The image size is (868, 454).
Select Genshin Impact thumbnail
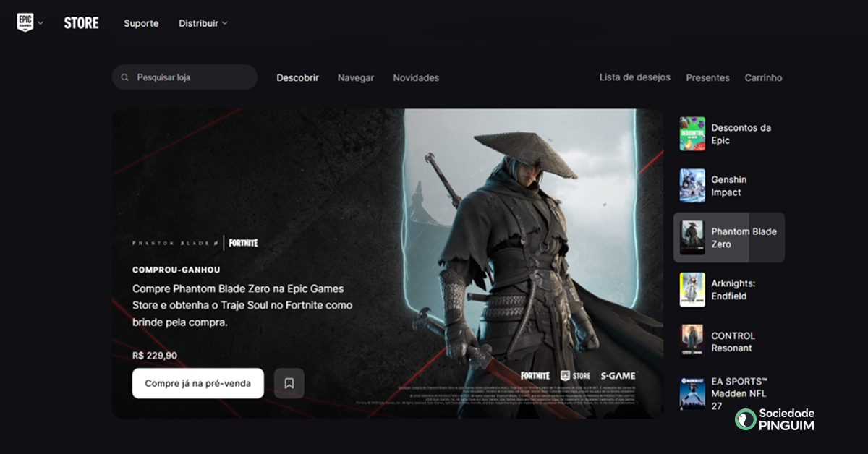pyautogui.click(x=692, y=186)
